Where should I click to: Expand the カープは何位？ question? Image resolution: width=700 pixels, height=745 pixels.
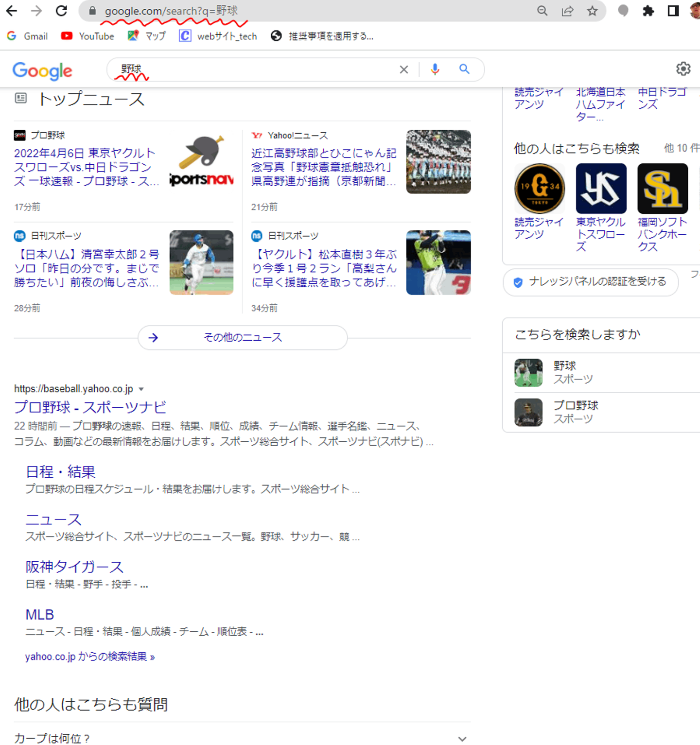tap(242, 738)
